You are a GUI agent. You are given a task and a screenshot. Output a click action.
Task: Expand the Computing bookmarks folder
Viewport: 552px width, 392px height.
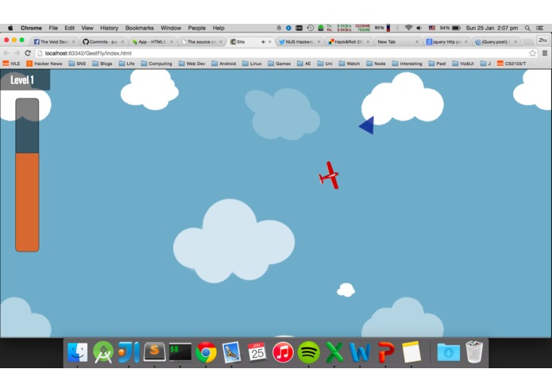coord(156,63)
